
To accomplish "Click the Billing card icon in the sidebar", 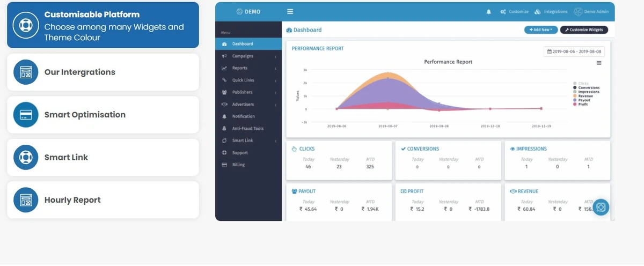I will 224,165.
